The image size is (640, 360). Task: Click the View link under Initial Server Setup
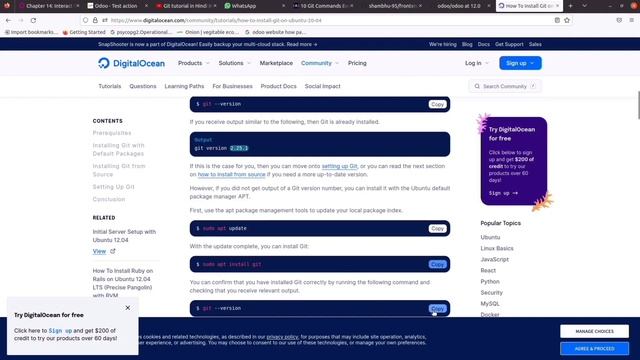pos(99,251)
